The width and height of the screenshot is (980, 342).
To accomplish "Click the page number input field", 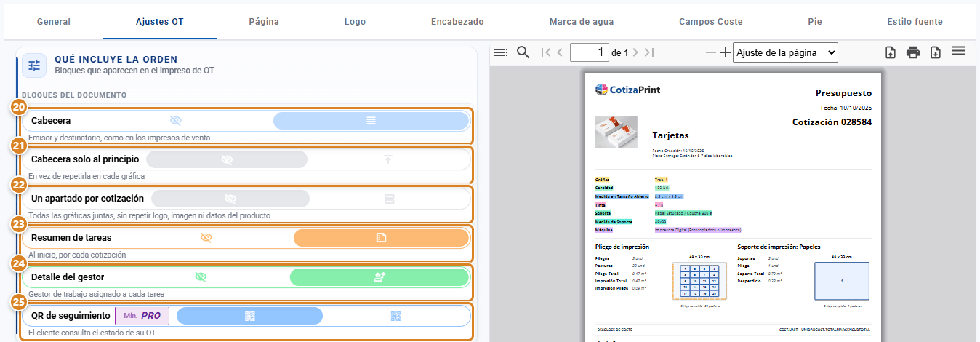I will coord(590,52).
